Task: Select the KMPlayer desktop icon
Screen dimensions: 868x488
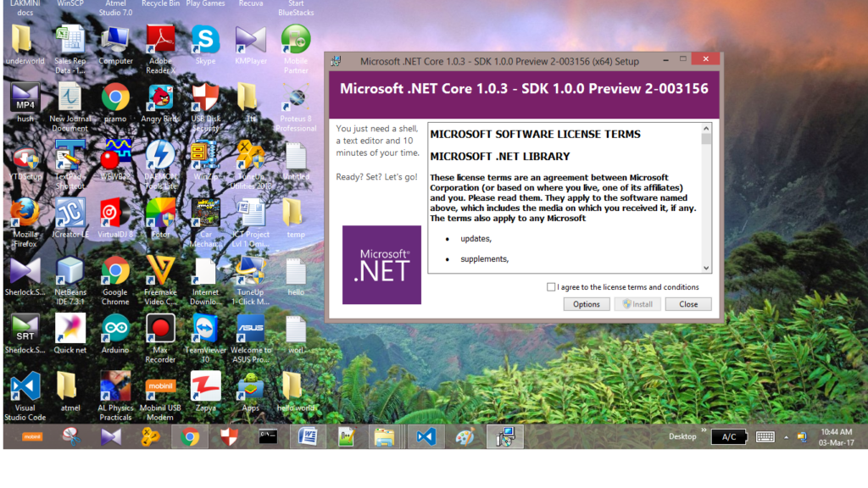Action: tap(251, 46)
